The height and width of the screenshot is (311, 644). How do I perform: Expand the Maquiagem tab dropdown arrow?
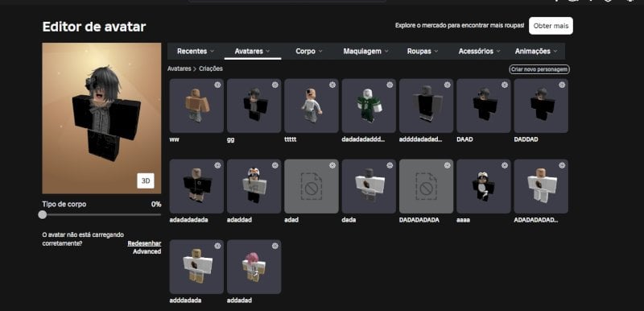(386, 52)
